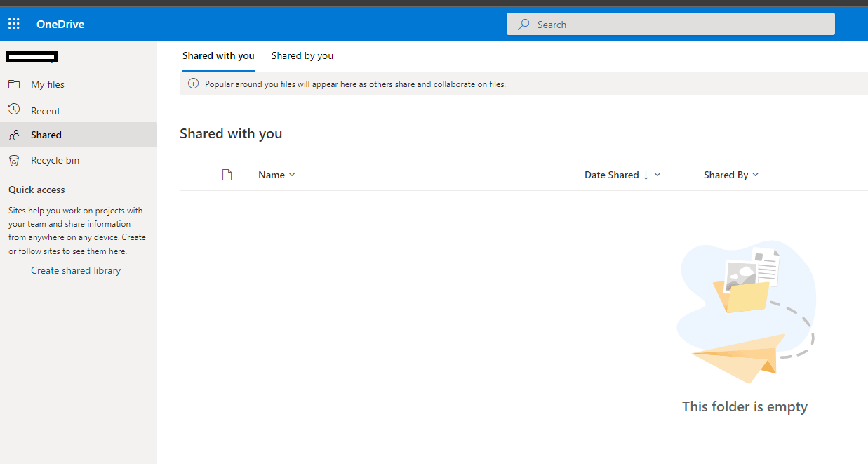This screenshot has height=464, width=868.
Task: Click into the Search box
Action: [671, 24]
